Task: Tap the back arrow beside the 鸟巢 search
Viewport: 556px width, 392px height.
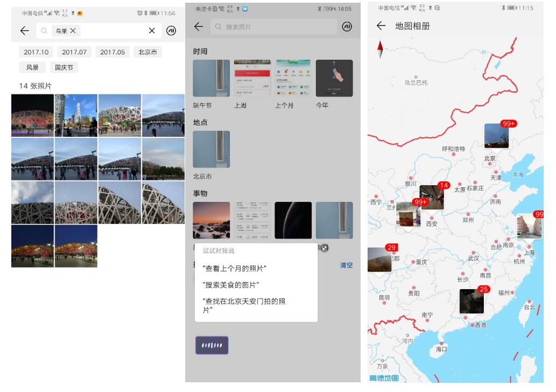Action: pyautogui.click(x=24, y=31)
